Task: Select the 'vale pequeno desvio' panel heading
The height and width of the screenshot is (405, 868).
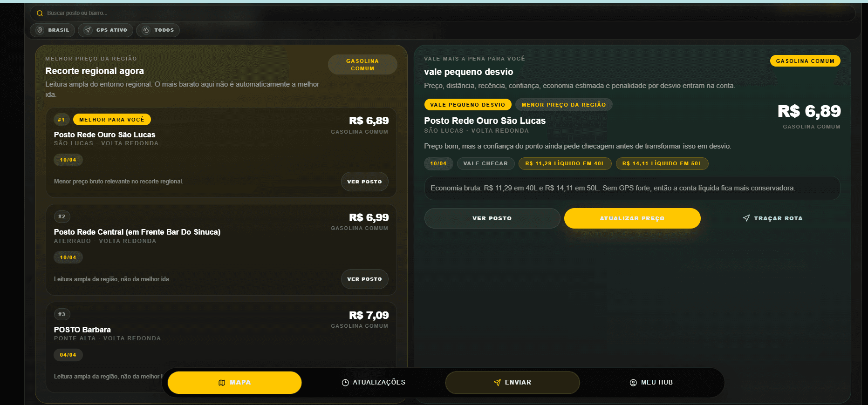Action: coord(469,72)
